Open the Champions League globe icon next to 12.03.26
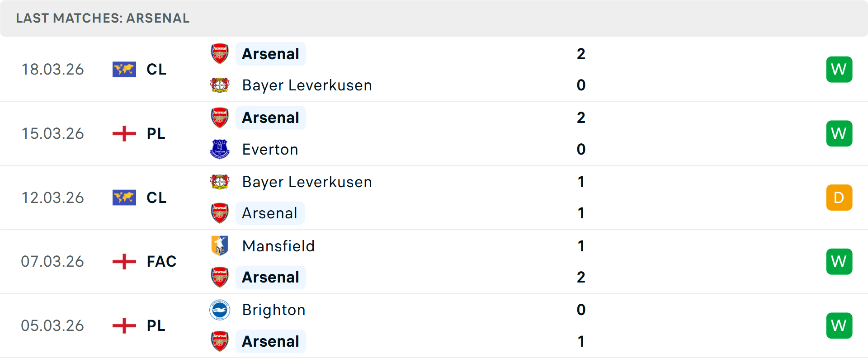 tap(124, 197)
